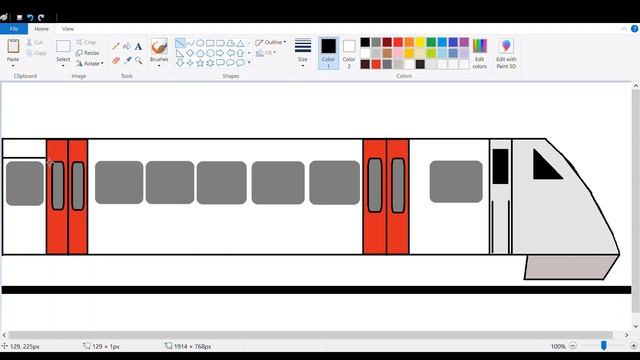
Task: Open the shape Outline dropdown
Action: 271,42
